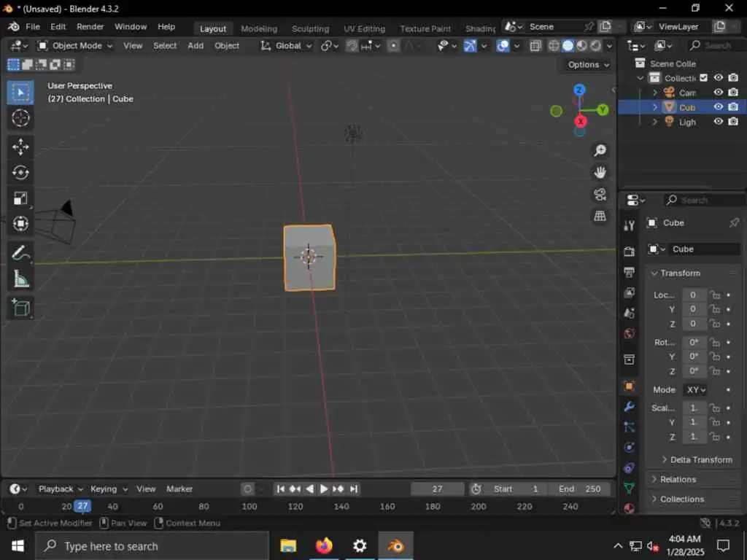Lock the Location X value
747x560 pixels.
[x=715, y=295]
